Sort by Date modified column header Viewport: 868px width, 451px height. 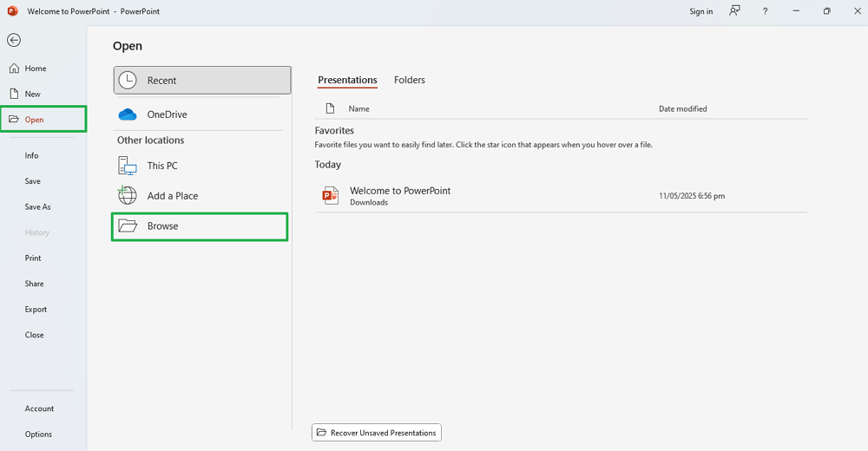point(682,108)
